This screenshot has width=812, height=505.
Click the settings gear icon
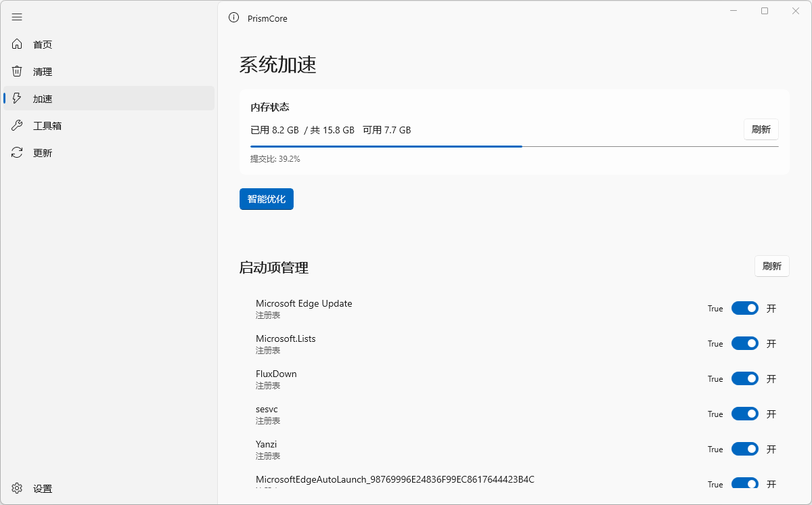coord(18,488)
